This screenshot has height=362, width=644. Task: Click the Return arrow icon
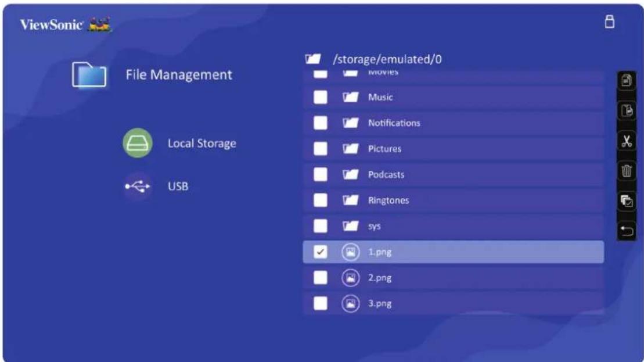[627, 231]
